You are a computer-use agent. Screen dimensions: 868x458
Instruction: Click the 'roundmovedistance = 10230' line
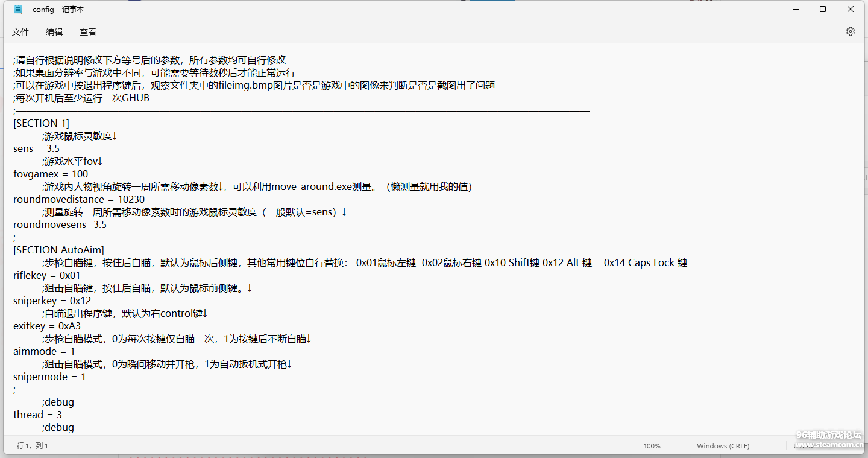click(x=78, y=199)
